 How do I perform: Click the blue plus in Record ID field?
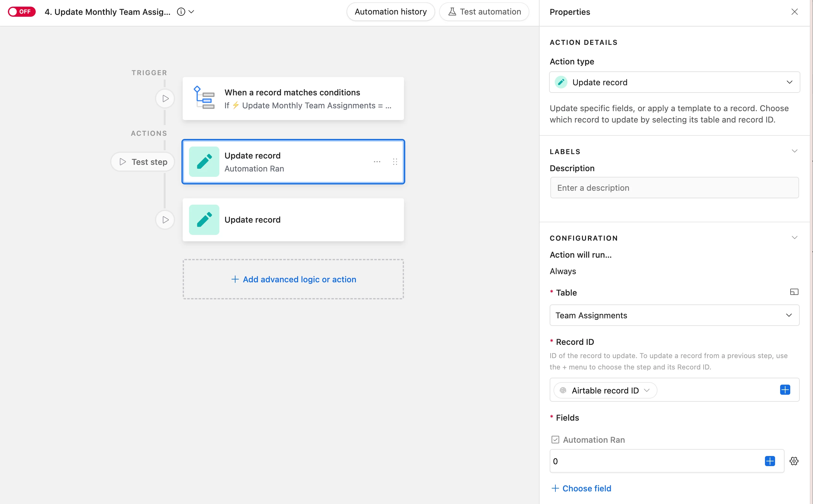pyautogui.click(x=785, y=390)
